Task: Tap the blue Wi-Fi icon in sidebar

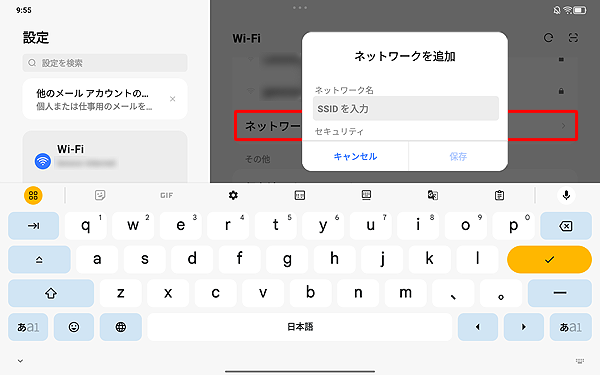Action: tap(43, 161)
